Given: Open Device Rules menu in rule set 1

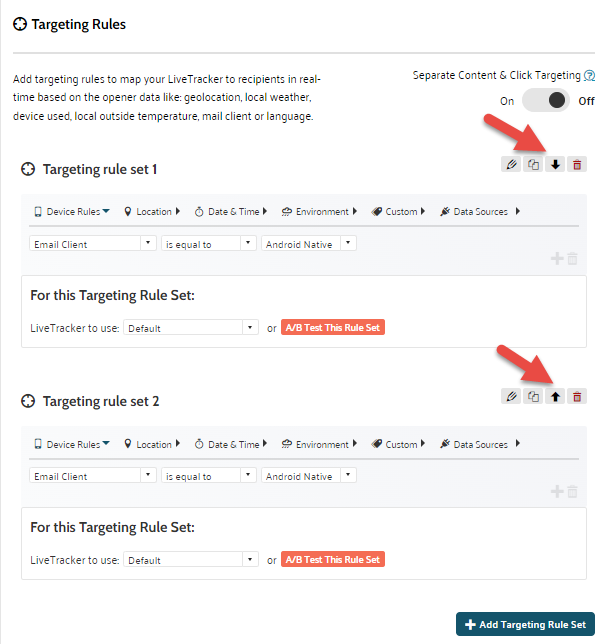Looking at the screenshot, I should click(72, 212).
